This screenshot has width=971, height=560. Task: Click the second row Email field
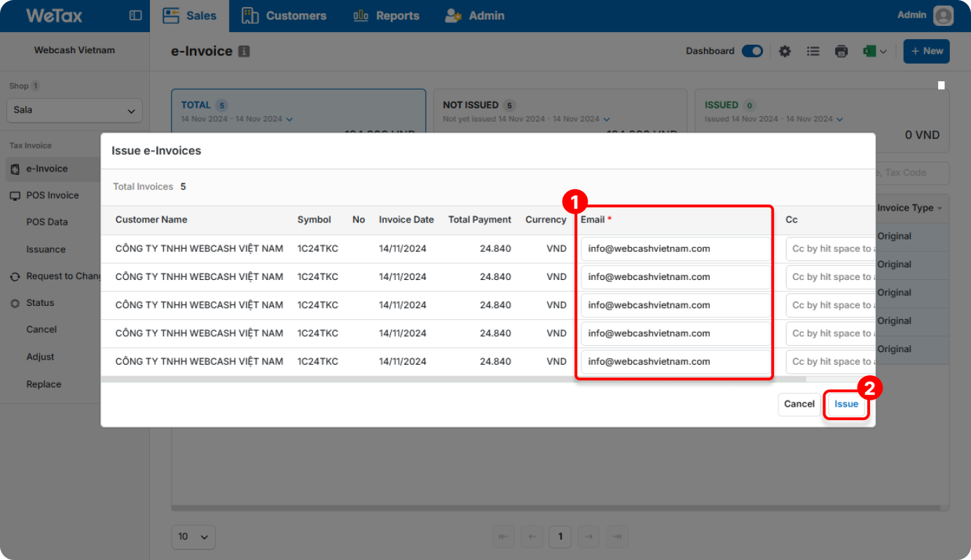coord(675,276)
